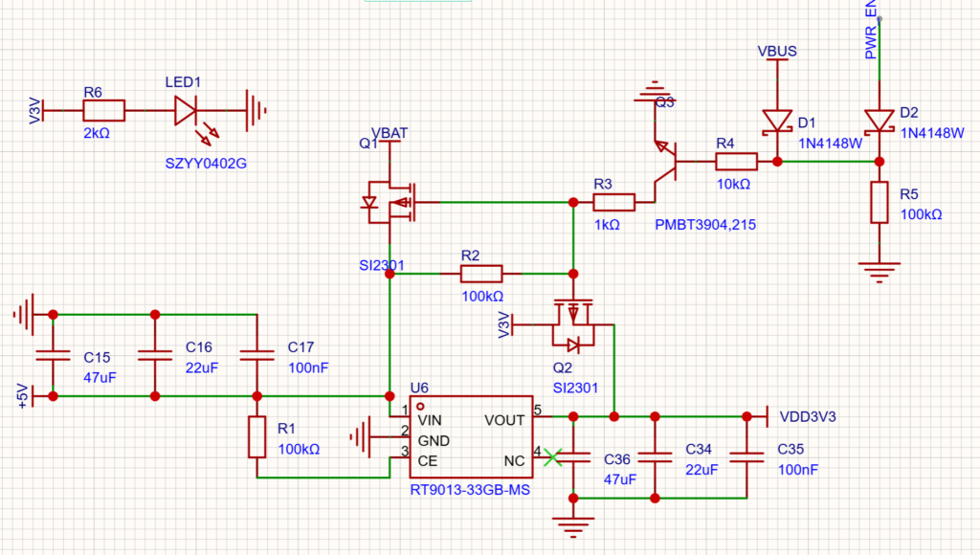Select the R1 100kΩ resistor near CE
The width and height of the screenshot is (980, 555).
coord(256,436)
